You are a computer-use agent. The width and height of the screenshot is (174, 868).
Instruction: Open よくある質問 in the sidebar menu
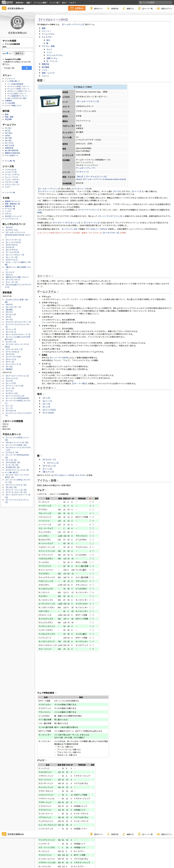(10, 103)
